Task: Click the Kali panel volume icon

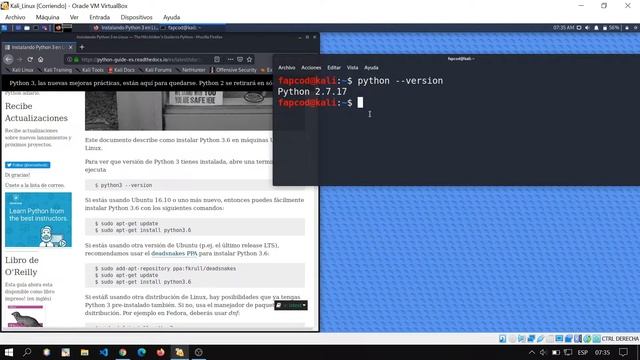Action: tap(587, 28)
